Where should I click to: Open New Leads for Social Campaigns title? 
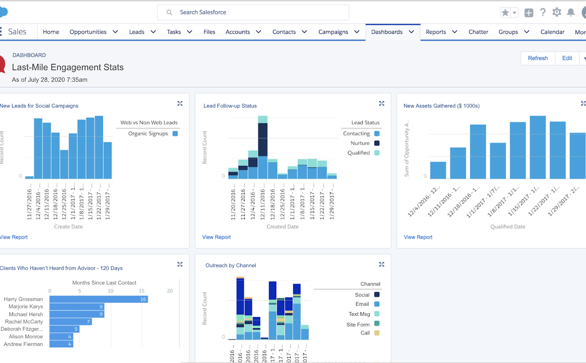tap(39, 106)
